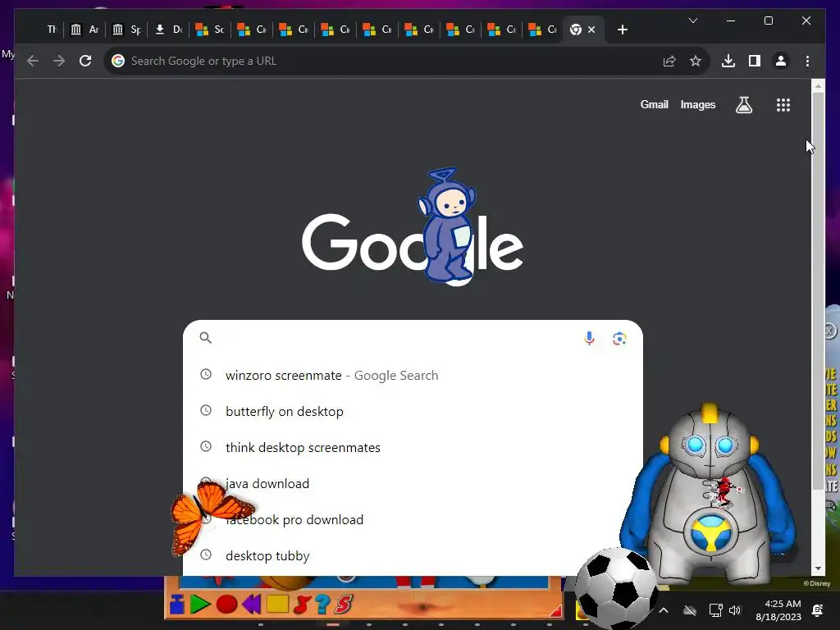Click the page vertical scrollbar thumb
Screen dimensions: 840x630
pos(818,290)
